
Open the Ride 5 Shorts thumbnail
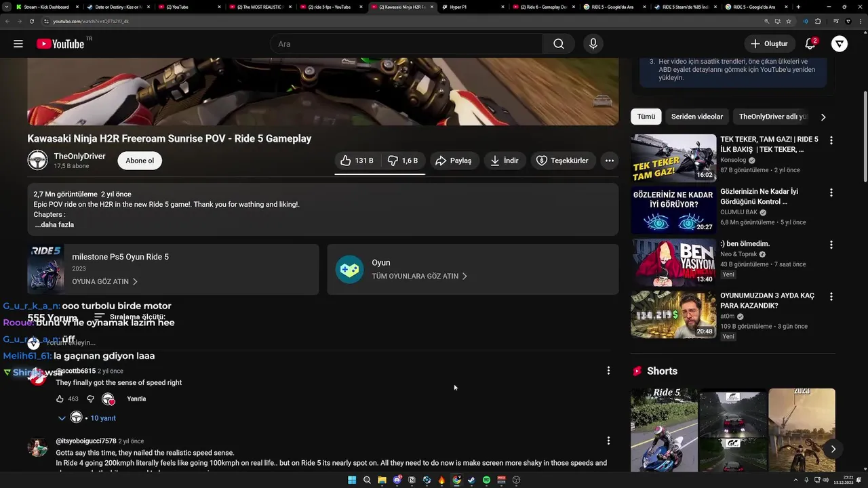click(664, 428)
